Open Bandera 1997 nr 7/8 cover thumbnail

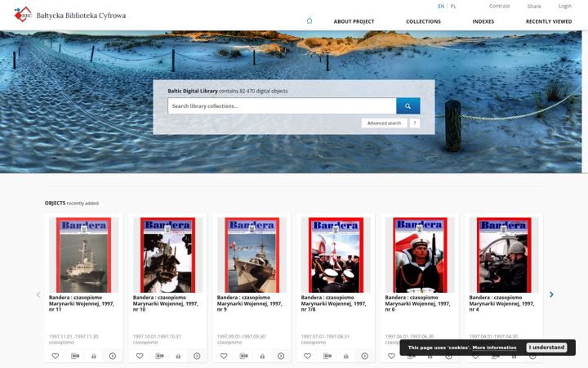point(336,255)
